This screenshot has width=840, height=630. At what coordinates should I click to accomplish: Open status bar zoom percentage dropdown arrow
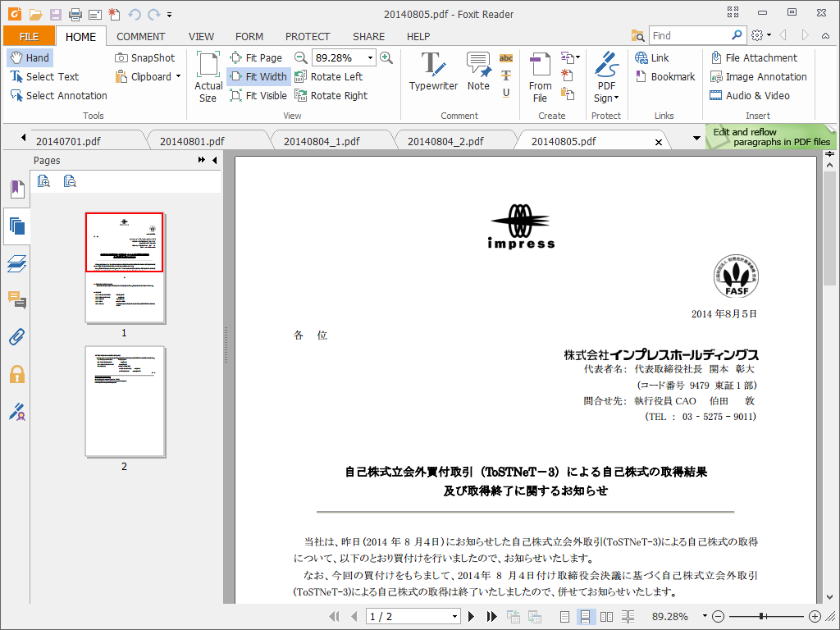[705, 616]
